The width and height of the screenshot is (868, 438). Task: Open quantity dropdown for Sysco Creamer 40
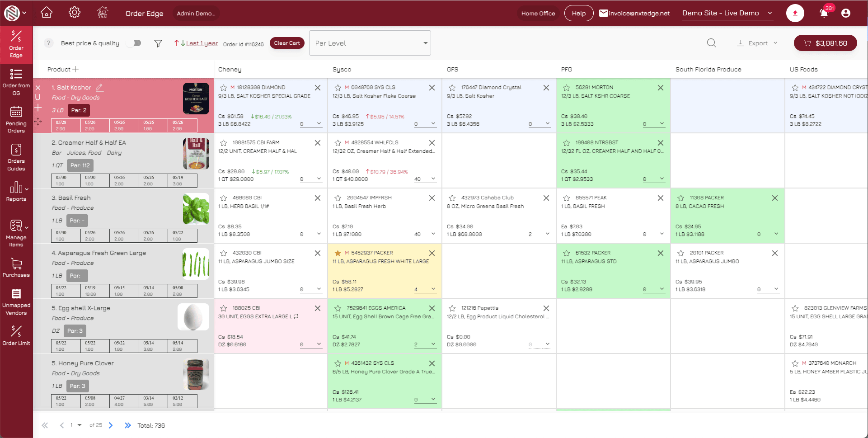425,179
